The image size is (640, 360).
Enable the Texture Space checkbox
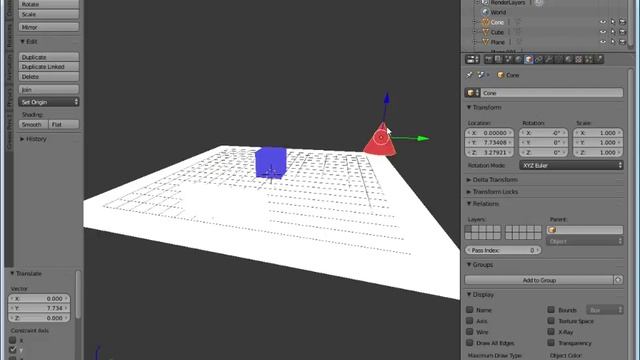tap(551, 321)
